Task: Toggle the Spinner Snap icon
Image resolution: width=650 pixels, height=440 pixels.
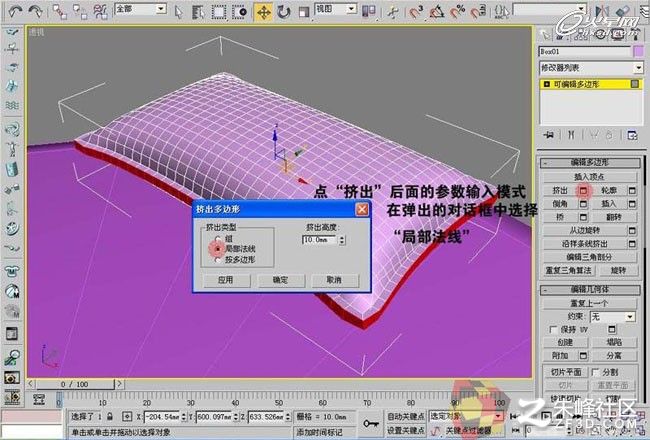Action: [478, 12]
